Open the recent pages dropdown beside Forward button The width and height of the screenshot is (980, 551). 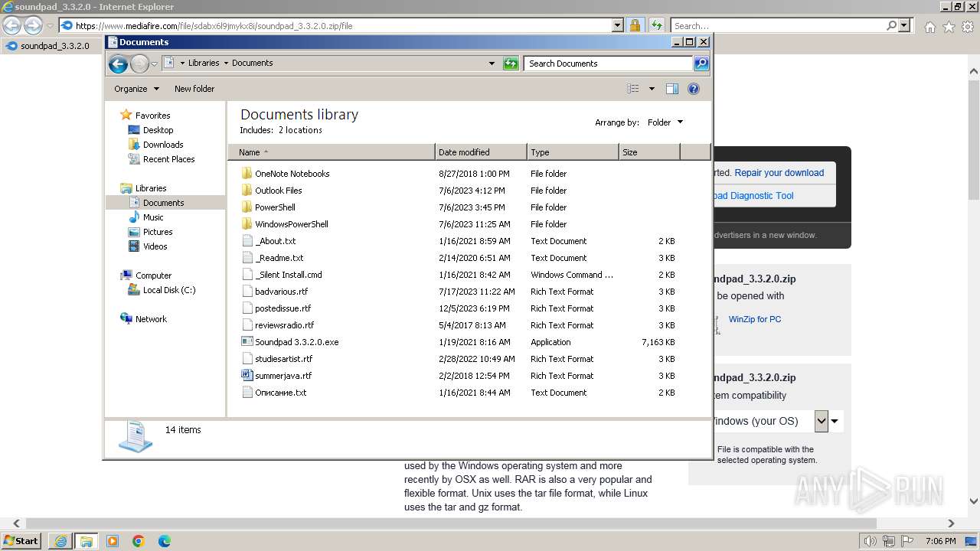(154, 64)
